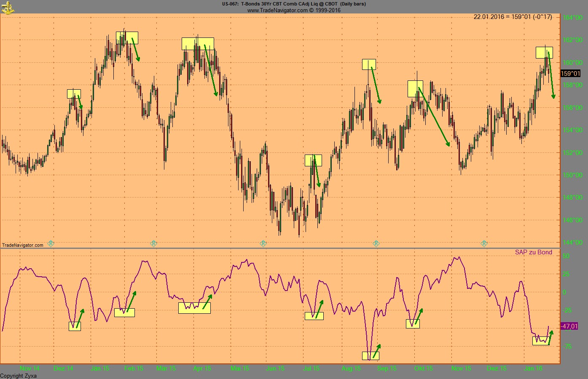The width and height of the screenshot is (588, 379).
Task: Toggle the yellow signal box at the February 2015 peak
Action: click(127, 38)
